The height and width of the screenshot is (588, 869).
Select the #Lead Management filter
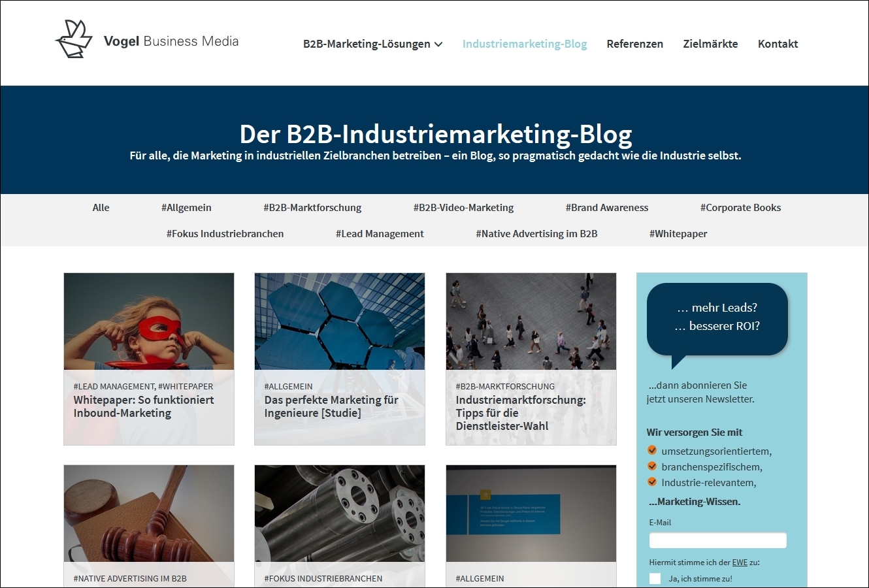(380, 234)
